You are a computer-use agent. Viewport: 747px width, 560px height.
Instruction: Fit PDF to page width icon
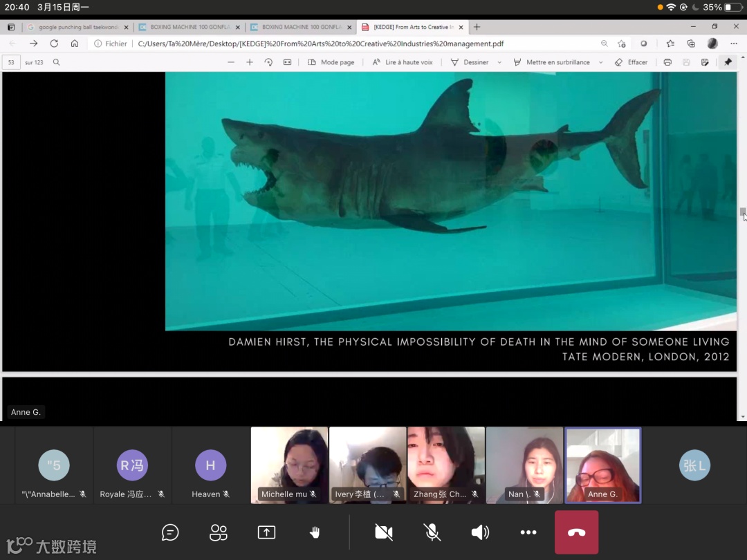(287, 62)
